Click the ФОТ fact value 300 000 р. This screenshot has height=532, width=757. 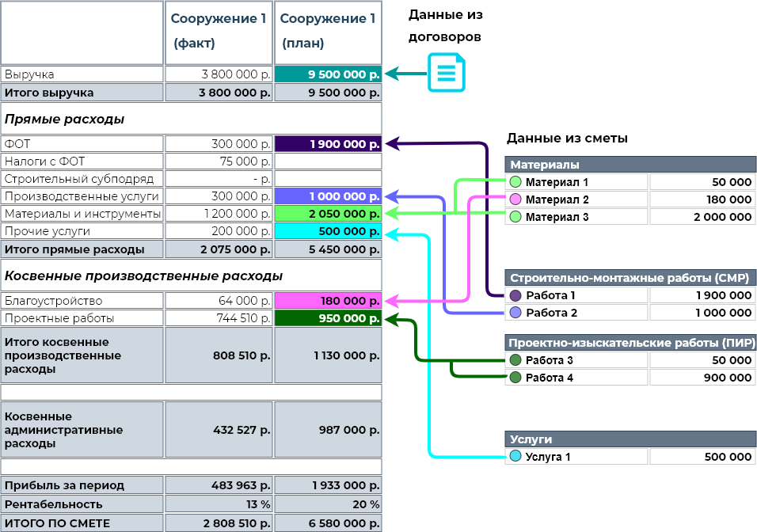click(219, 144)
